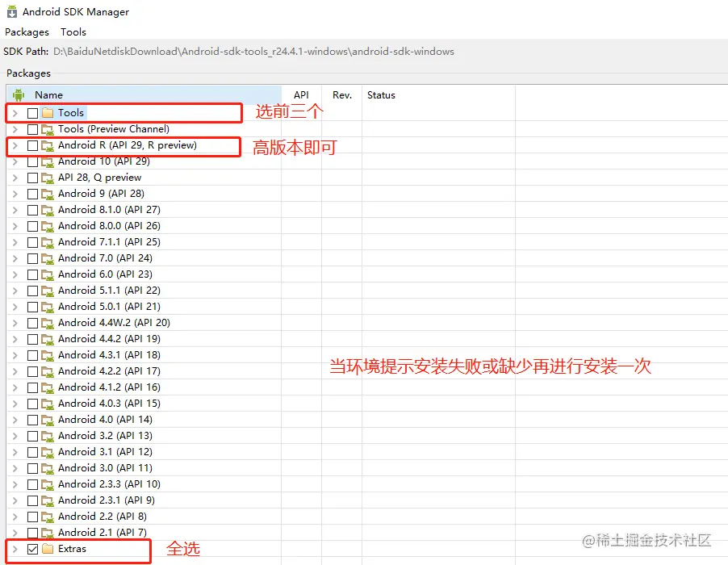Expand the Tools folder row
The image size is (728, 565).
pyautogui.click(x=15, y=113)
